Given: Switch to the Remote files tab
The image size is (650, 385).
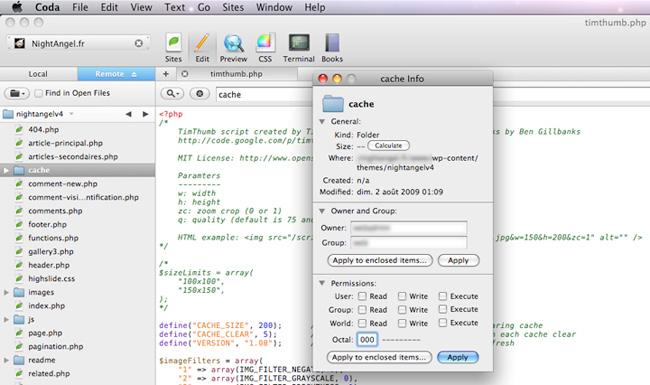Looking at the screenshot, I should tap(116, 74).
